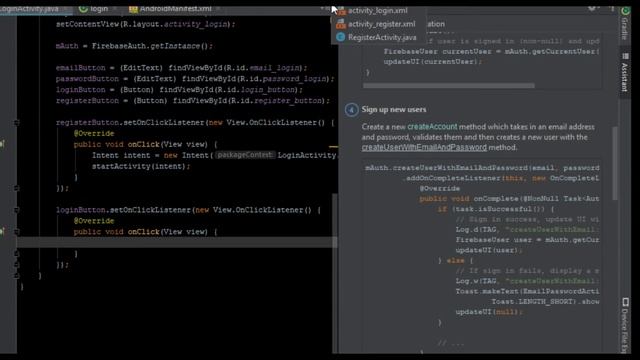Click the if (task.isSuccessful()) snippet line
Viewport: 640px width, 360px height.
point(496,209)
